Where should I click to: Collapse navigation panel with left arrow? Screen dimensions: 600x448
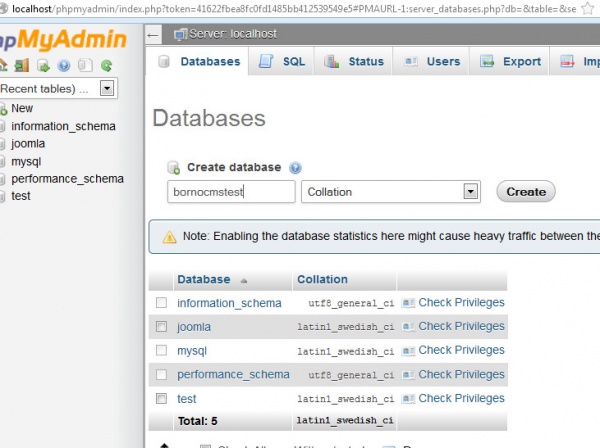click(153, 36)
